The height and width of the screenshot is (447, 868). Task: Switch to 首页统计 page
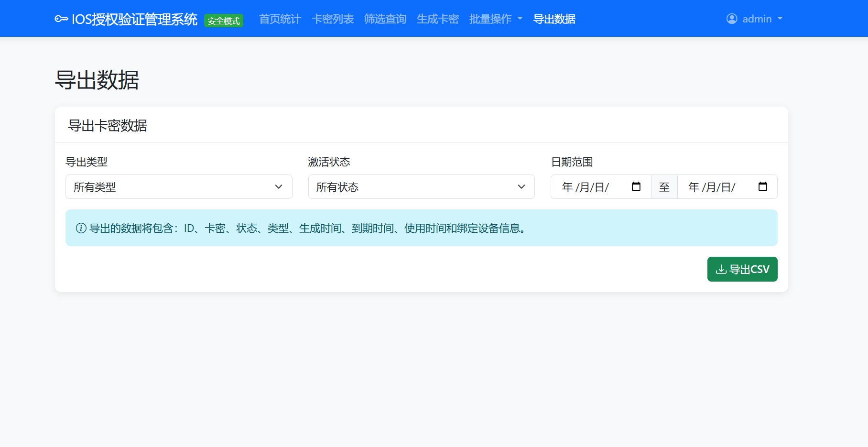click(280, 19)
